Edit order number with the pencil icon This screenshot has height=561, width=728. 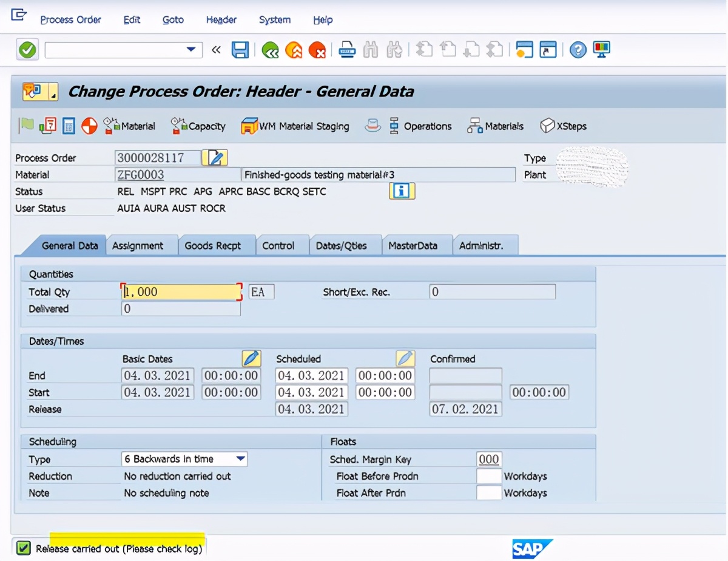[x=215, y=157]
